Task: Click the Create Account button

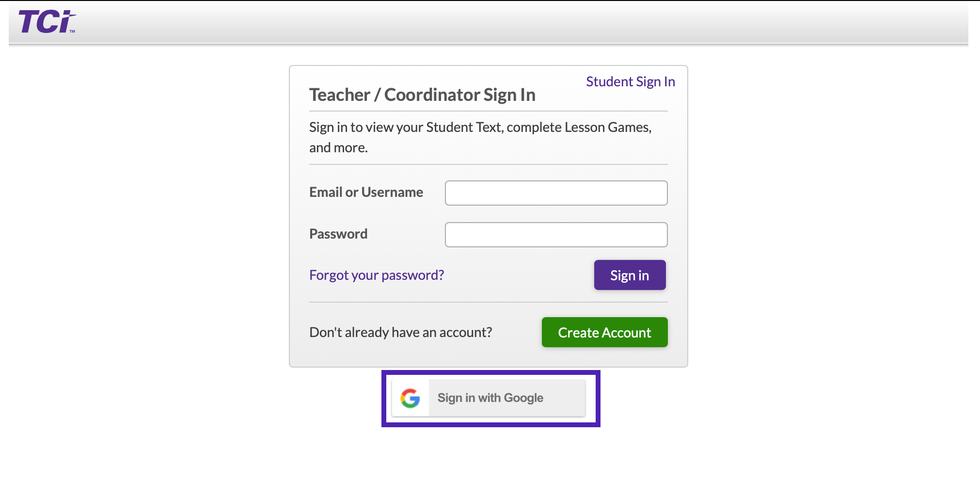Action: [604, 332]
